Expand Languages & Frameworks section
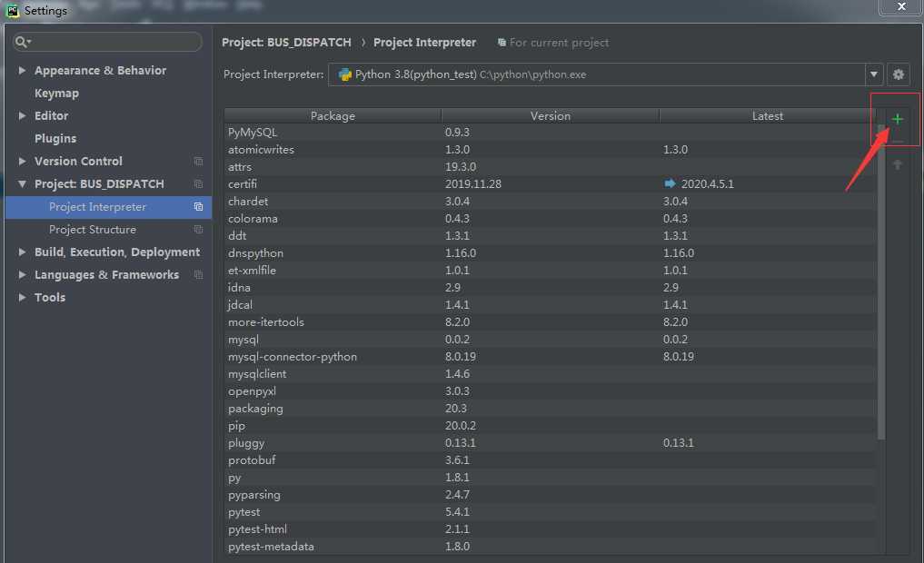 point(22,274)
